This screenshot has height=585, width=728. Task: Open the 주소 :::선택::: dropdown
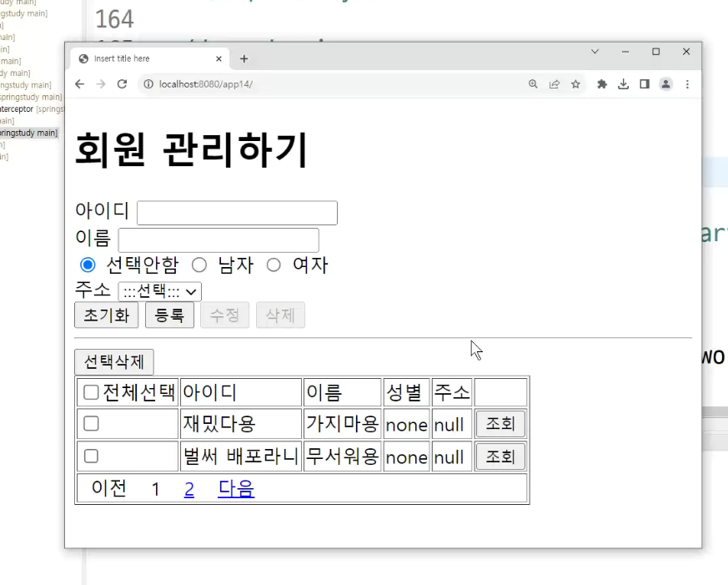[x=160, y=292]
